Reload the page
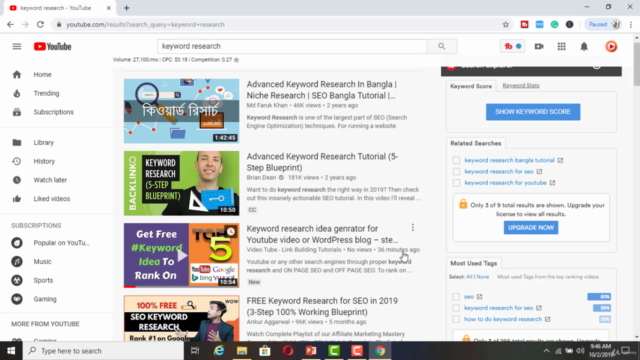 (40, 24)
